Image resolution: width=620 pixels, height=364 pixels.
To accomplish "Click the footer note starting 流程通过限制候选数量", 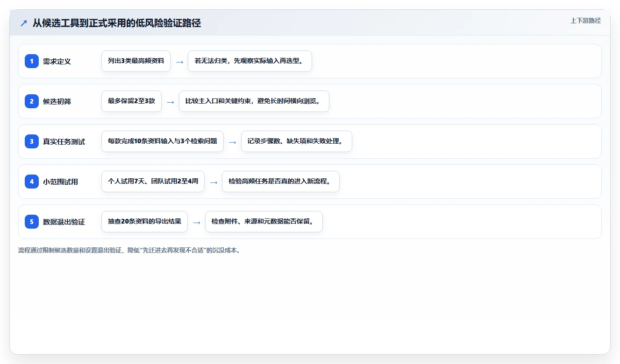I will (130, 250).
